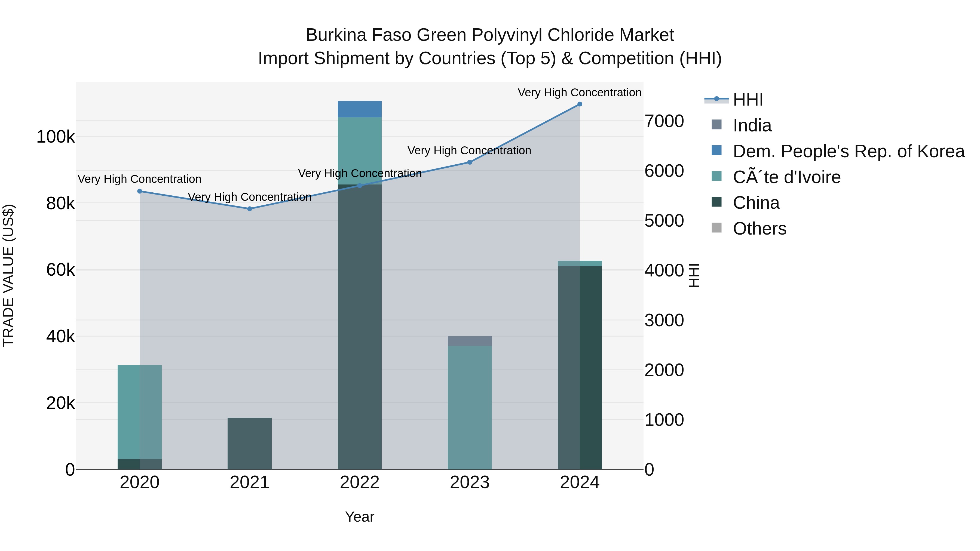Click the Year axis title
The image size is (980, 551).
(360, 517)
